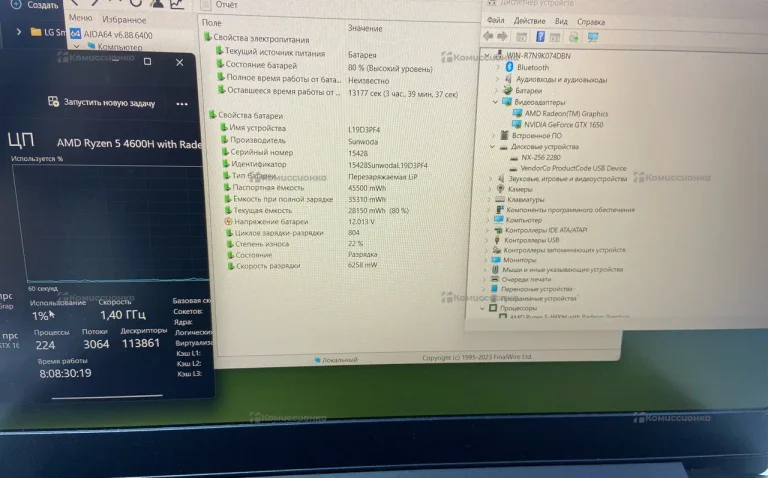The width and height of the screenshot is (768, 478).
Task: Open the three-dot menu in Task Manager
Action: 182,103
